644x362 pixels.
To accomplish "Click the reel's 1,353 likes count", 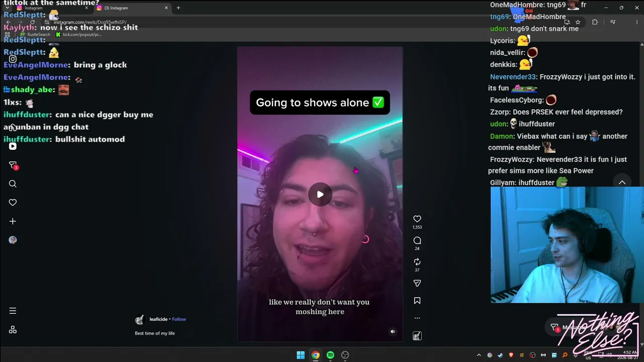I will (x=417, y=227).
